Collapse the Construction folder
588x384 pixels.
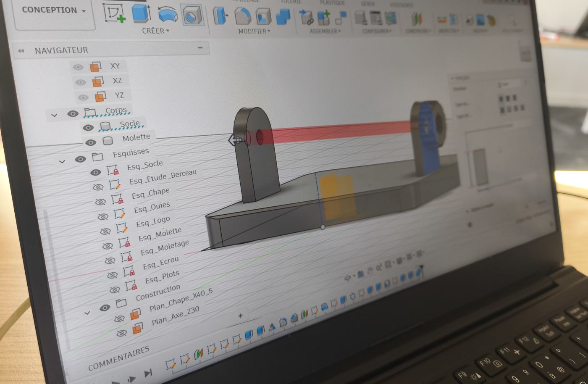[87, 313]
